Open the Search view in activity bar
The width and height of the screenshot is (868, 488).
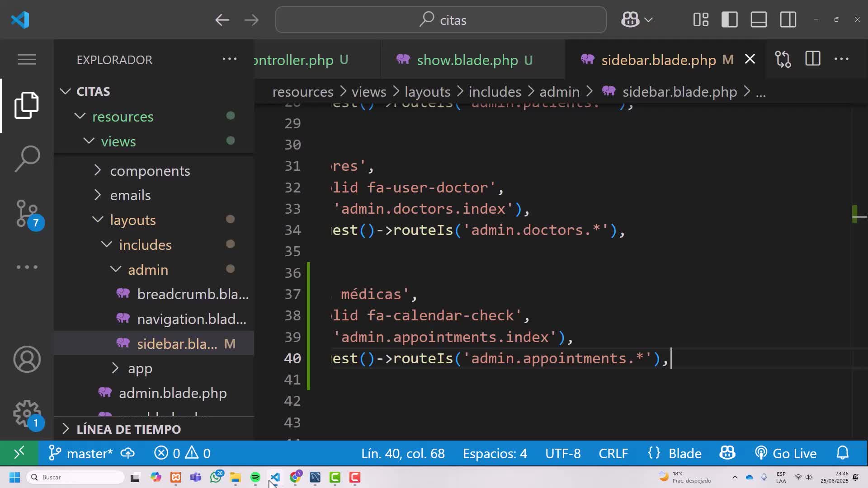point(27,159)
